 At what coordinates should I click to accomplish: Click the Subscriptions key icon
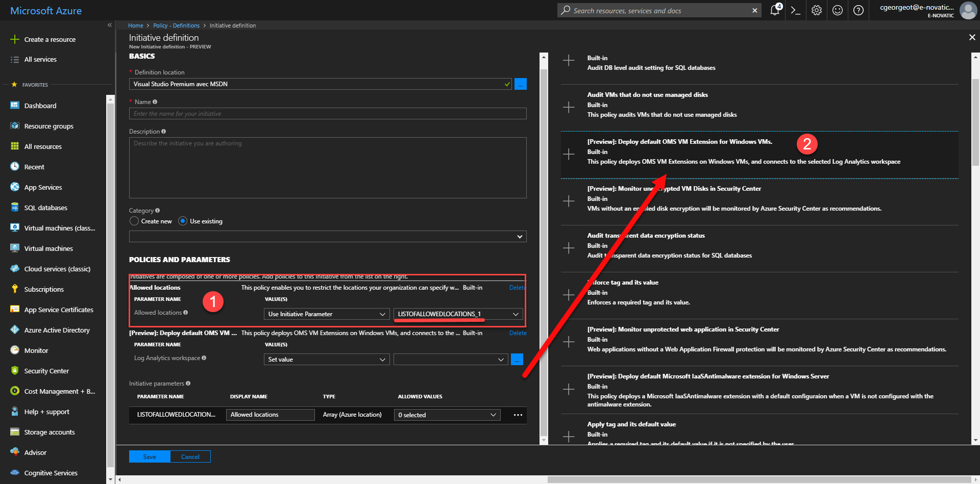pyautogui.click(x=15, y=289)
